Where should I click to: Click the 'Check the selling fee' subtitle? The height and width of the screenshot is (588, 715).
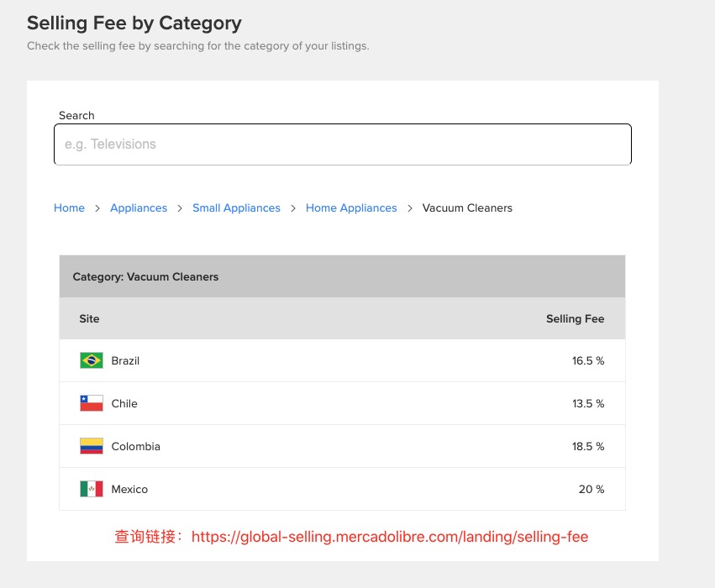coord(198,46)
